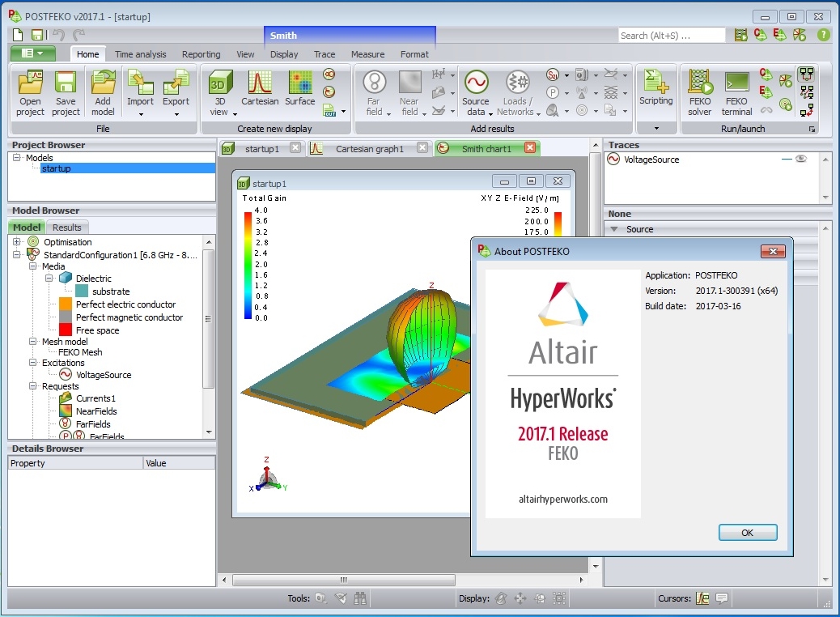Screen dimensions: 840x617
Task: Select FEKO Mesh in the tree
Action: coord(80,352)
